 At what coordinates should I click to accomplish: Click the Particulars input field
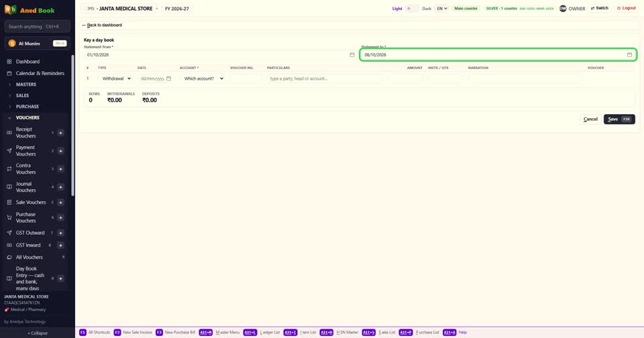click(x=325, y=78)
